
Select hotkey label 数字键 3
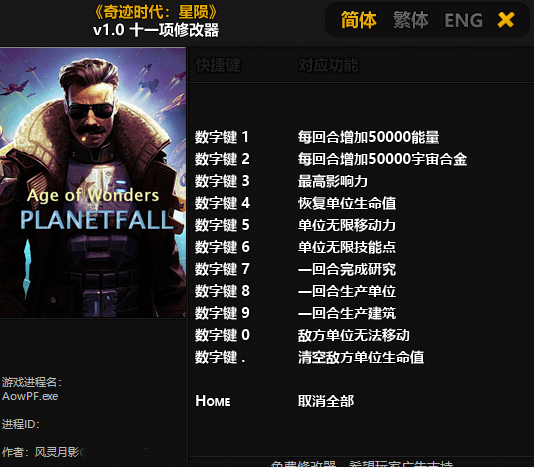tap(222, 181)
